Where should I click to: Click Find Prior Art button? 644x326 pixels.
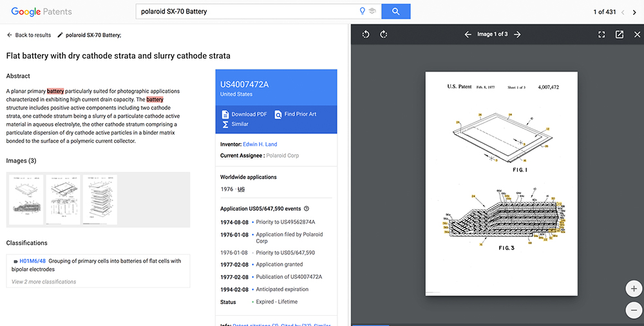[x=295, y=114]
